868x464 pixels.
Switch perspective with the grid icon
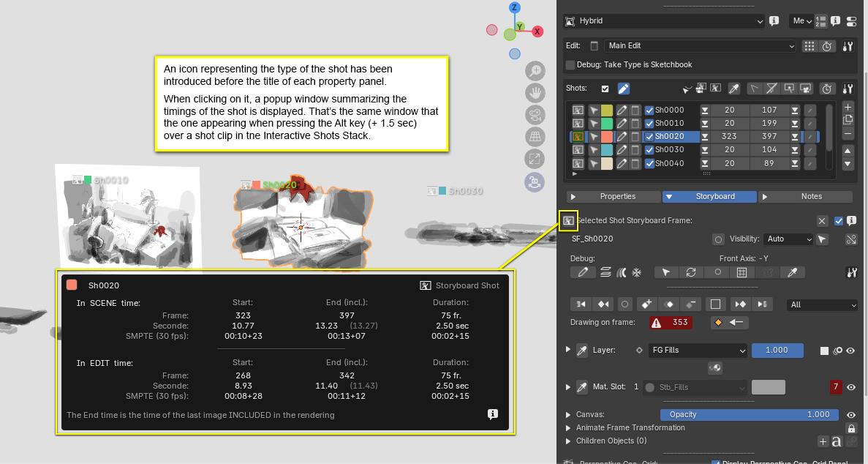coord(536,137)
